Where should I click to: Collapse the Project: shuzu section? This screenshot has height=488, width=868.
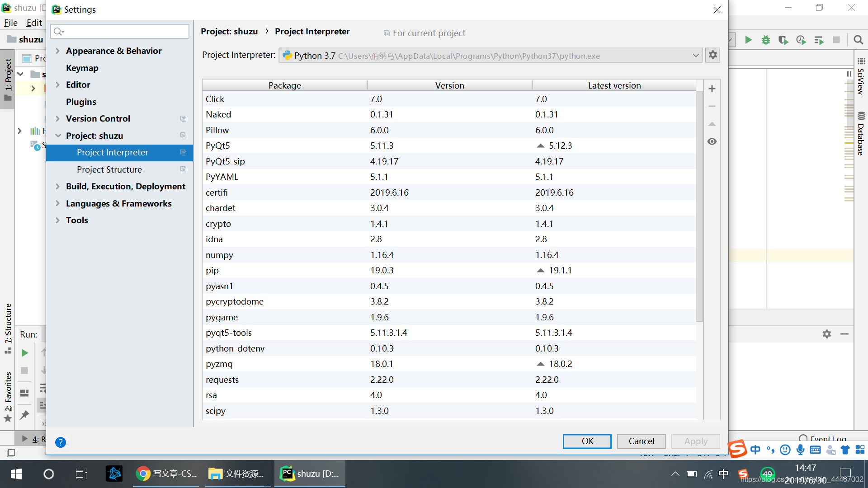tap(58, 136)
